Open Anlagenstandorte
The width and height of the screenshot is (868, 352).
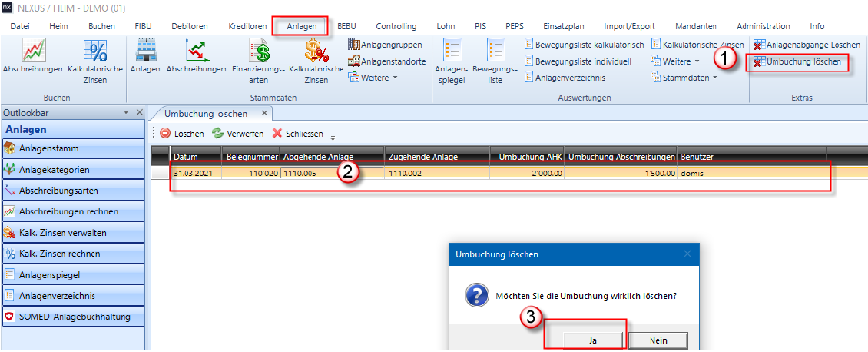386,61
